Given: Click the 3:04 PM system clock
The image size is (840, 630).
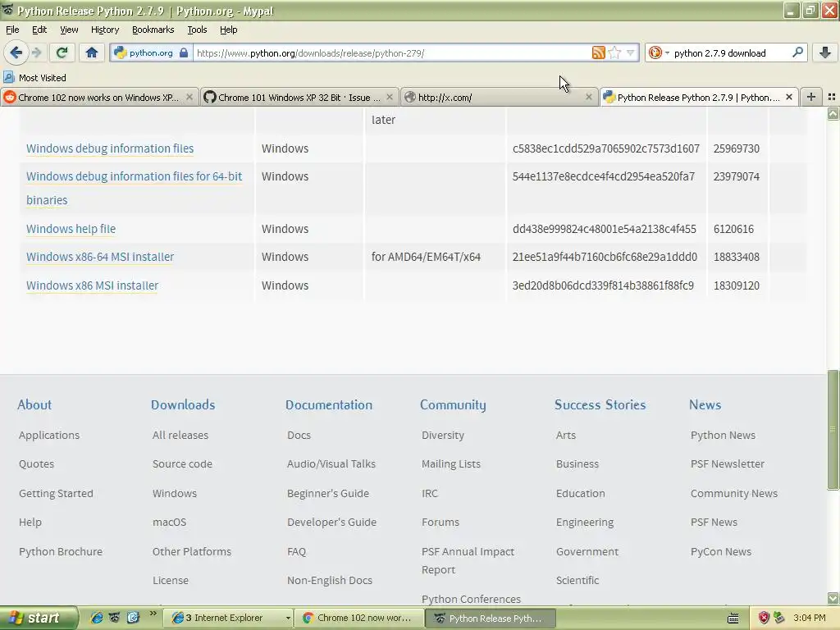Looking at the screenshot, I should tap(809, 618).
